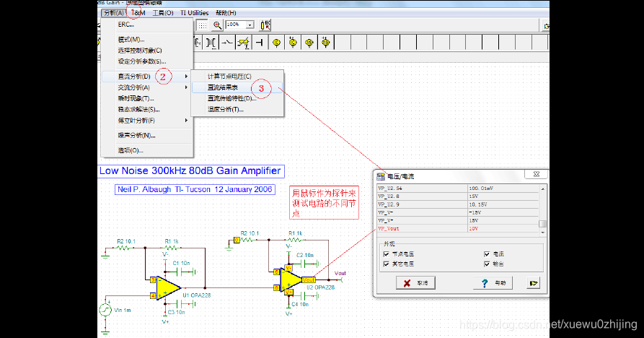Open the 帮助(H) menu
644x338 pixels.
[226, 13]
